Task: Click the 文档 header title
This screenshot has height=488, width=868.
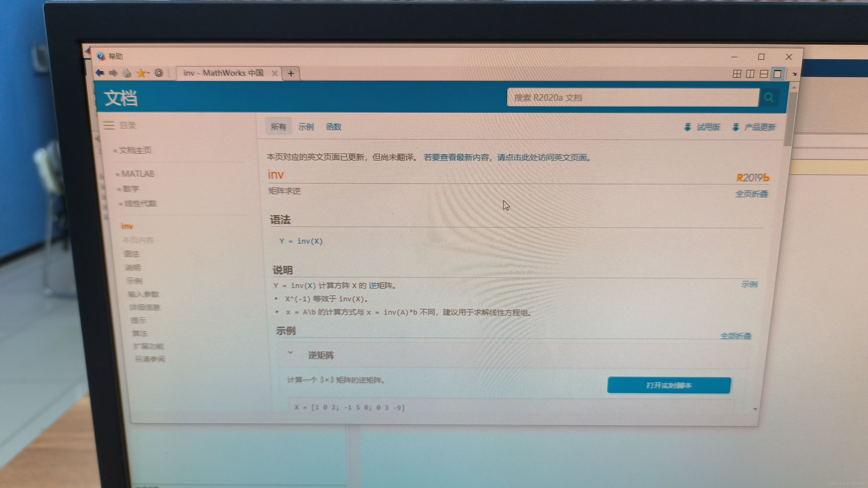Action: [121, 98]
